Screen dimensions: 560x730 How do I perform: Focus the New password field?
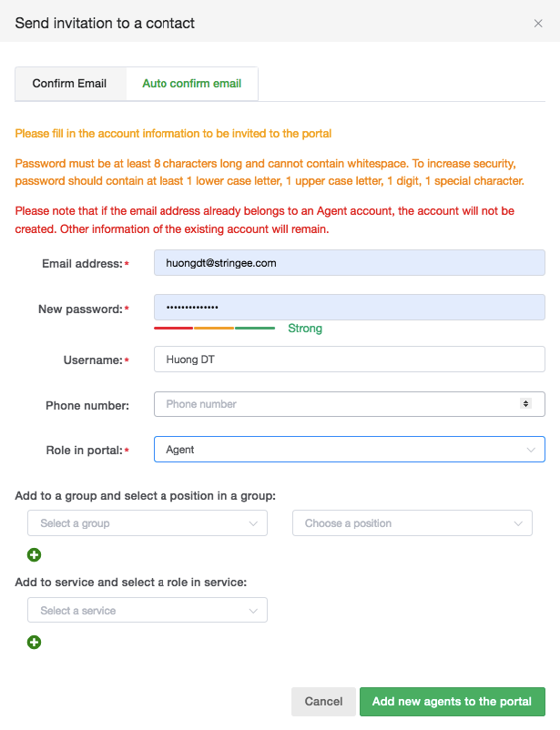point(350,308)
